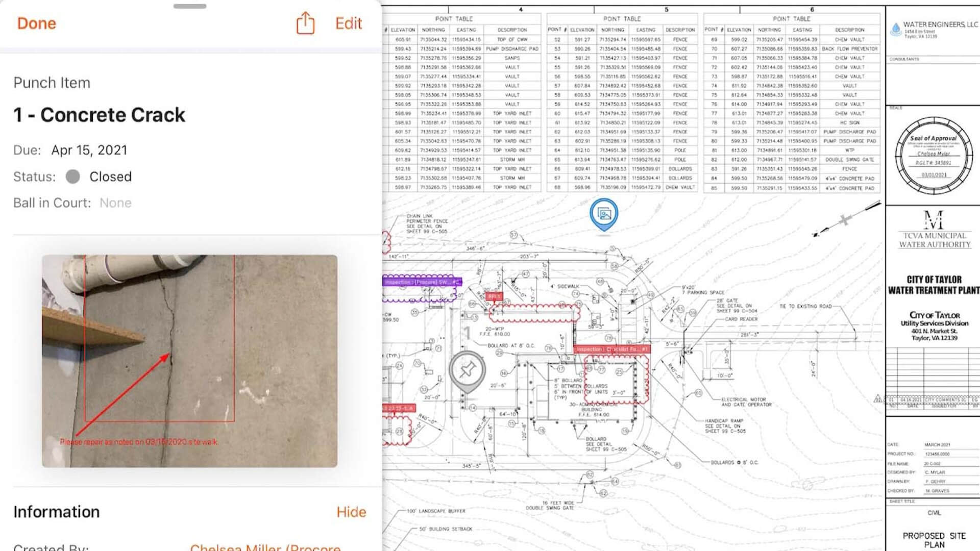
Task: Tap Edit to modify punch item
Action: [x=349, y=23]
